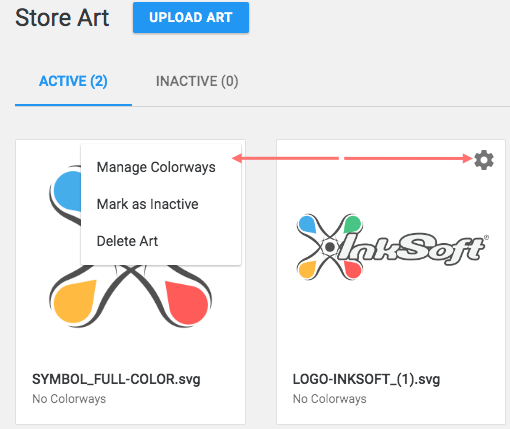Click the SYMBOL_FULL-COLOR.svg file name
Image resolution: width=510 pixels, height=429 pixels.
(116, 379)
